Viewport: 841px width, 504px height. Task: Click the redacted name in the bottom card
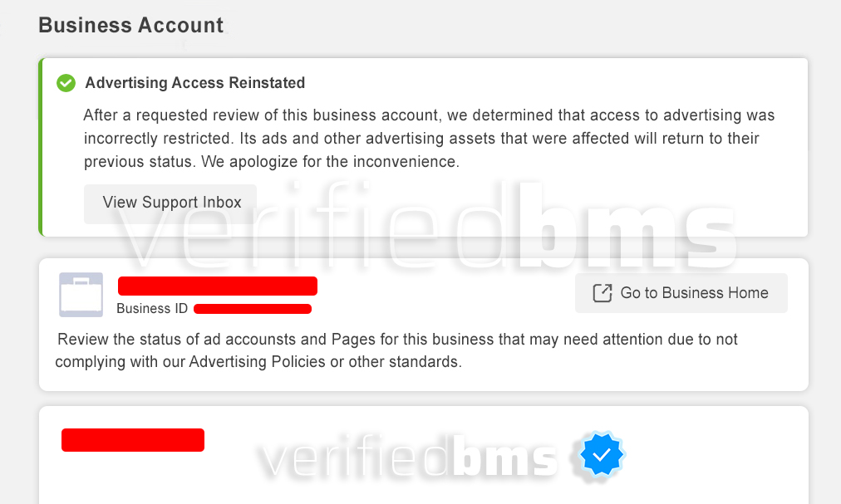click(133, 440)
